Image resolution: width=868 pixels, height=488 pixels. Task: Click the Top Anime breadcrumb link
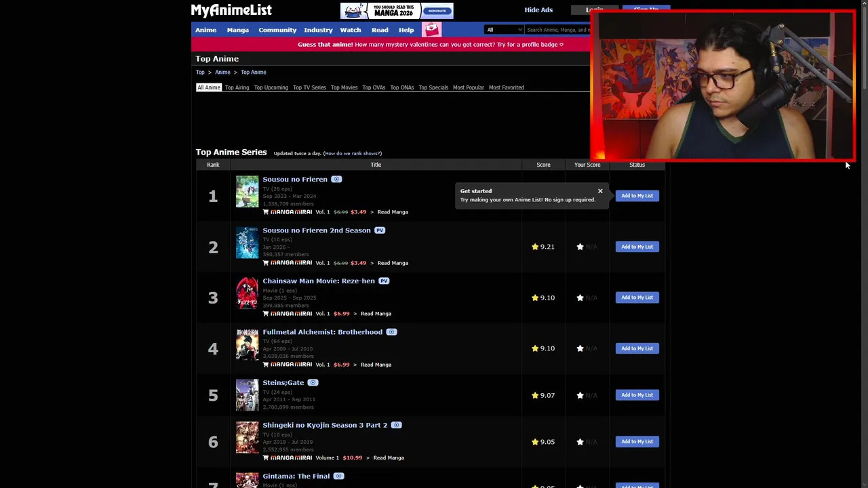point(254,73)
